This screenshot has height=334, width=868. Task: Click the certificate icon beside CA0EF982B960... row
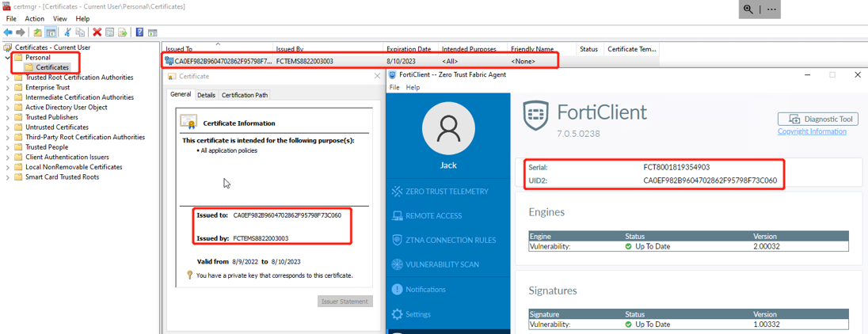(x=169, y=61)
